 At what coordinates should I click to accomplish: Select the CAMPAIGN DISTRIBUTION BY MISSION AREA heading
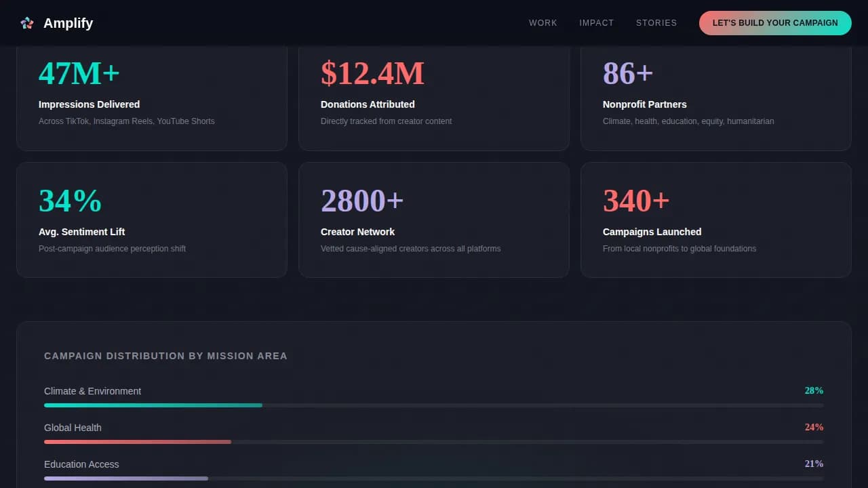[165, 355]
